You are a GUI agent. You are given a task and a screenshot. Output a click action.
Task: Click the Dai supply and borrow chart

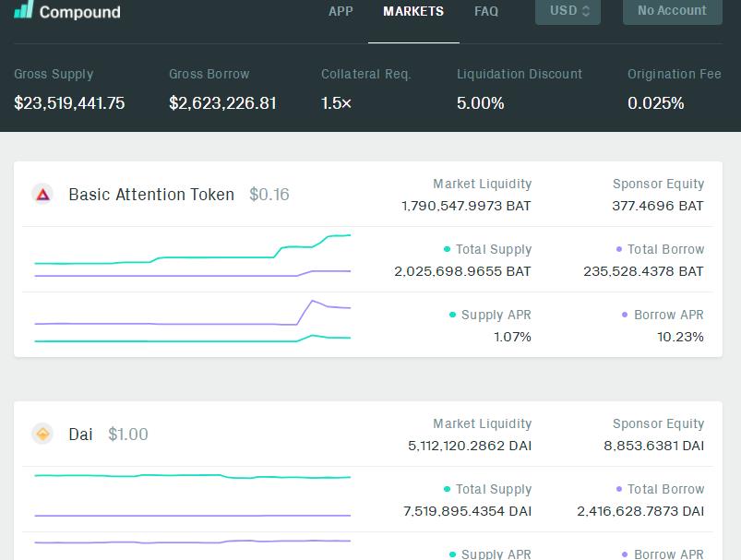193,495
